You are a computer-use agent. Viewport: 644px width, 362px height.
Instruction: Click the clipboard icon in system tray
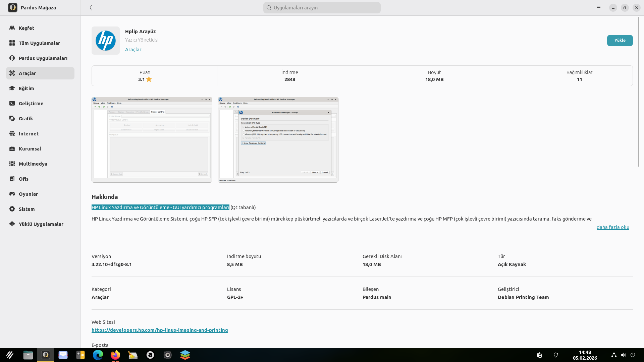(x=539, y=355)
